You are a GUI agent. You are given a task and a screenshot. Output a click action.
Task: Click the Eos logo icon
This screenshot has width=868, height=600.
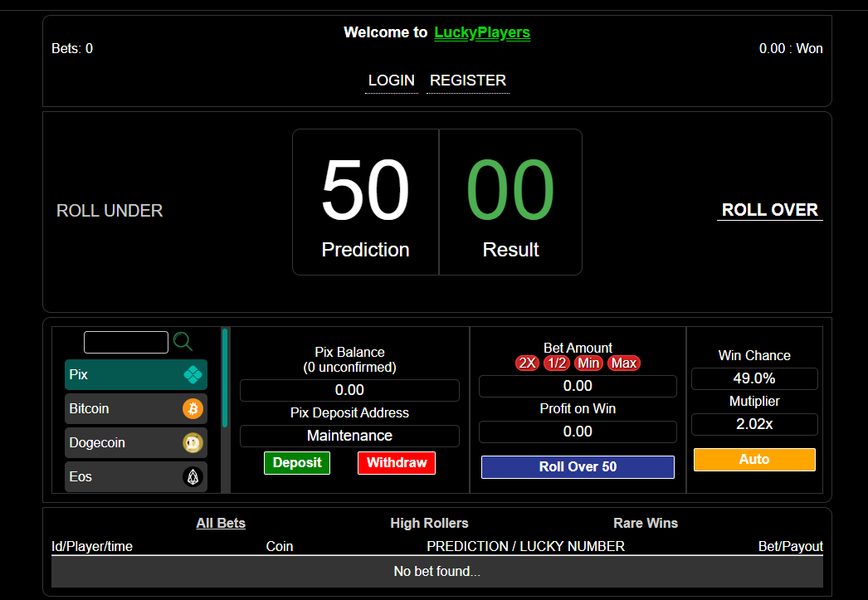(193, 476)
